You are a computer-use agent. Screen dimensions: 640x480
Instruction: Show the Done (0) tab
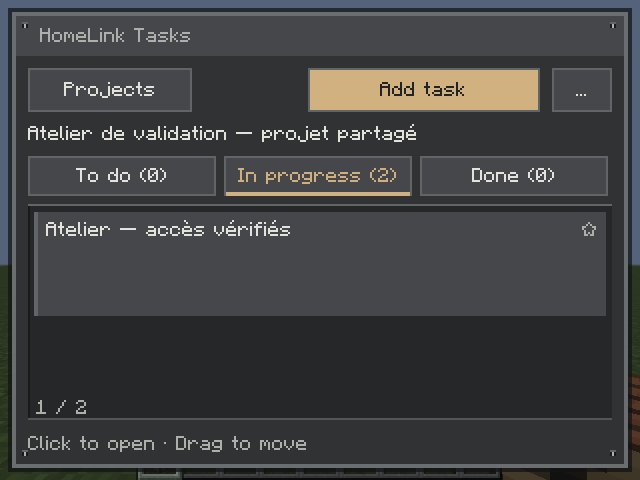point(513,176)
